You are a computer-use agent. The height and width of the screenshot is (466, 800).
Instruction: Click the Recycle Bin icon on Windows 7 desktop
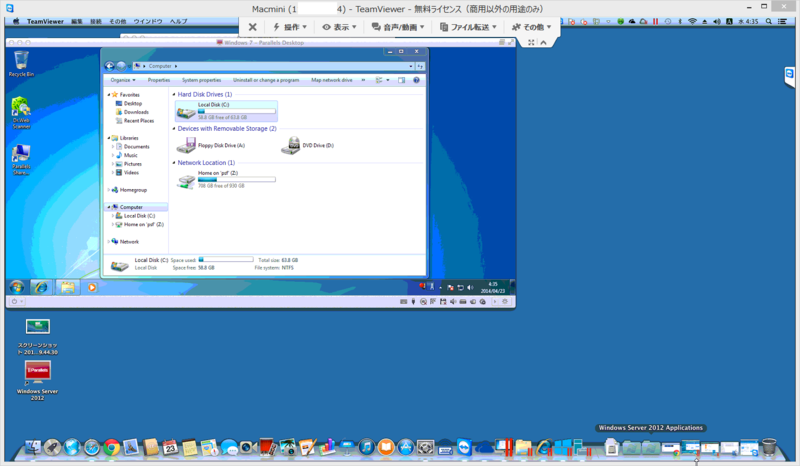(x=21, y=64)
